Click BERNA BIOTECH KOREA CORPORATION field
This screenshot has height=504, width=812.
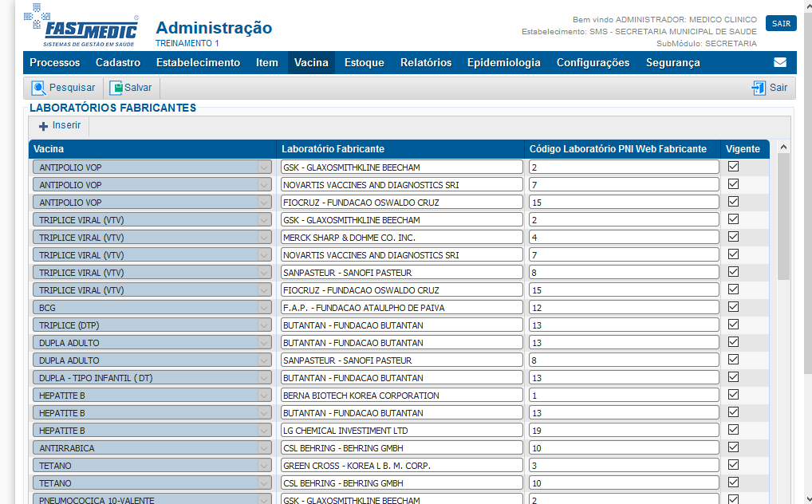point(402,396)
